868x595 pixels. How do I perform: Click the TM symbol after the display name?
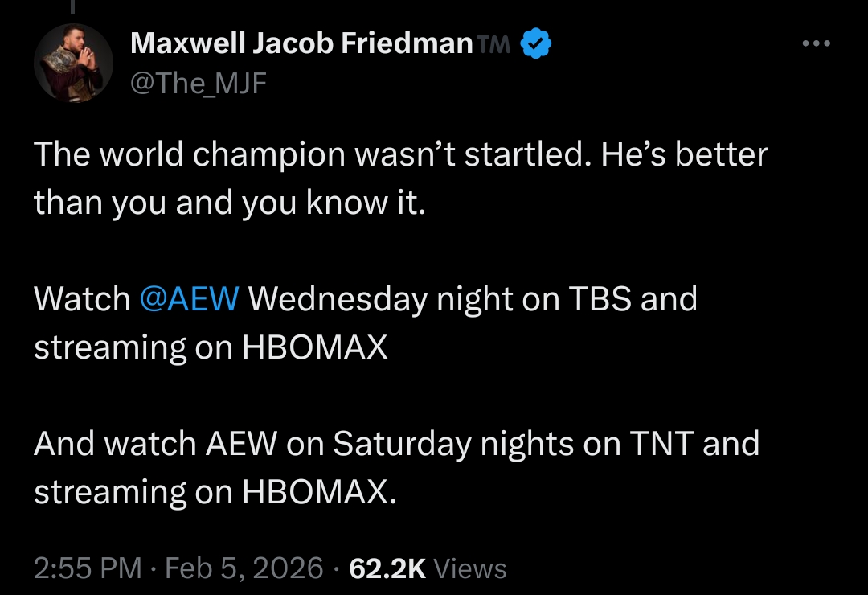[x=494, y=45]
